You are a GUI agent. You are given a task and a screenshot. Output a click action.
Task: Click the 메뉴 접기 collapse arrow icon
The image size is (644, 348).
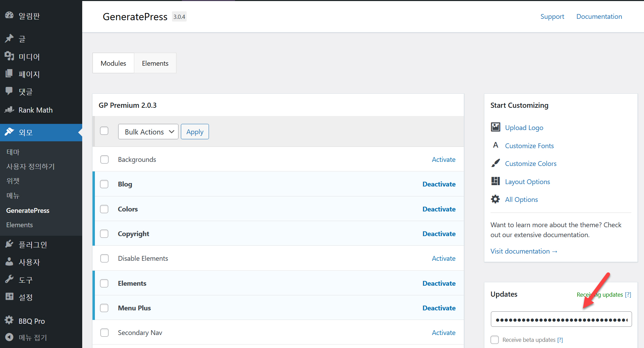(9, 337)
